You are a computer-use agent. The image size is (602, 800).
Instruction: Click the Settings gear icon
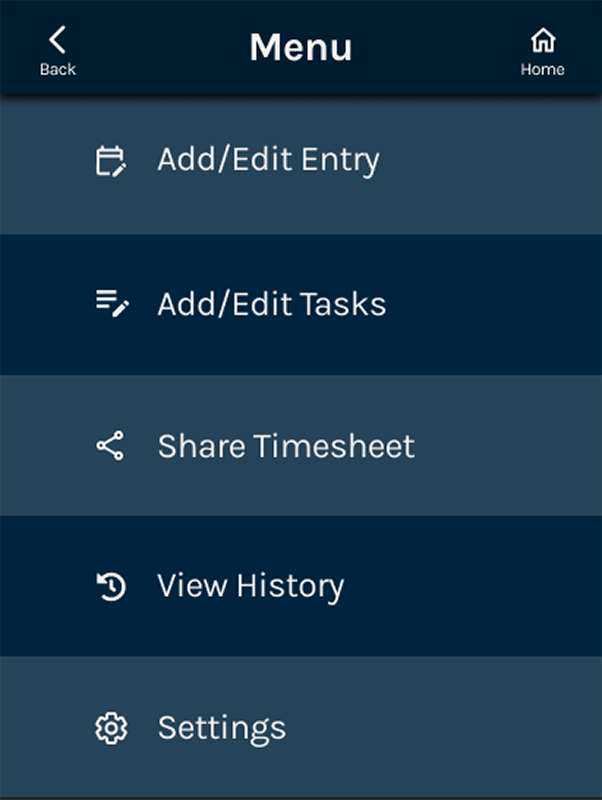113,728
